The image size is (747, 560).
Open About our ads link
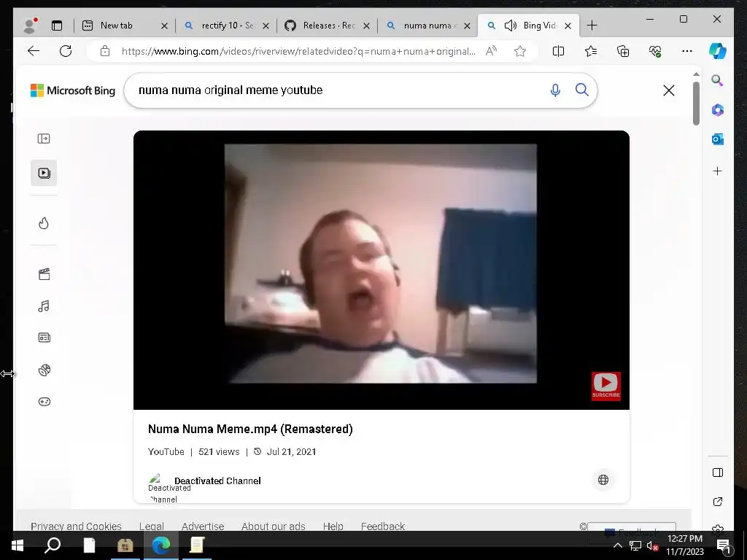pos(274,526)
